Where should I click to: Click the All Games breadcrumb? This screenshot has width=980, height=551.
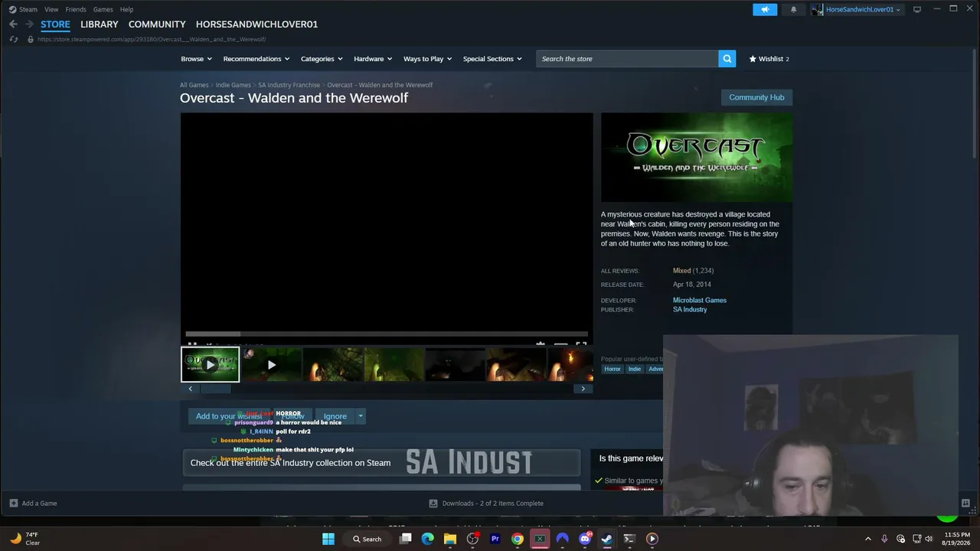click(x=194, y=85)
